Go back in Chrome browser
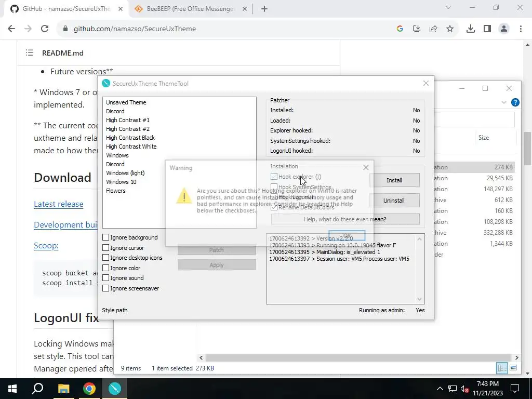The height and width of the screenshot is (399, 532). [x=11, y=29]
